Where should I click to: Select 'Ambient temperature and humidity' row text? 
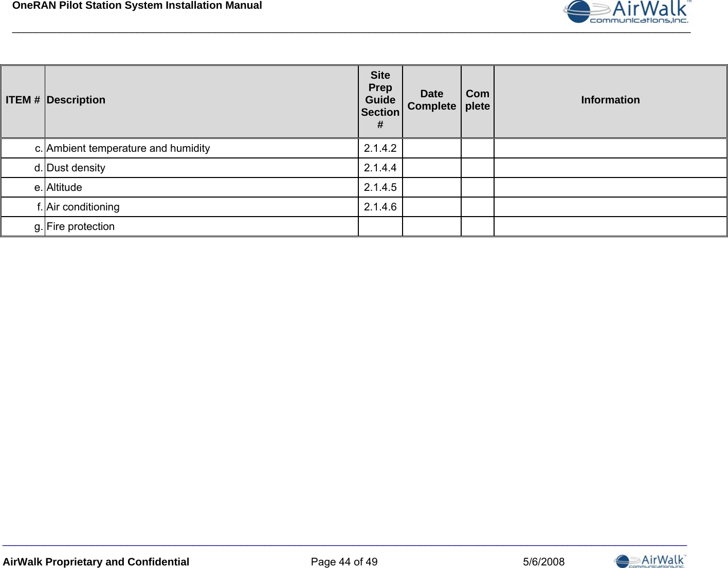click(x=129, y=148)
